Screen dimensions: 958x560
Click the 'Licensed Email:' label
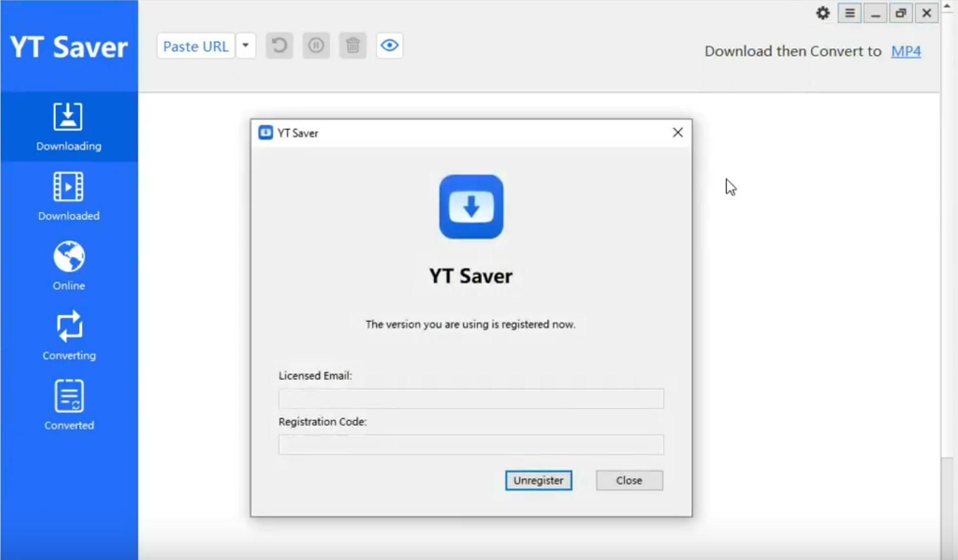pyautogui.click(x=315, y=376)
